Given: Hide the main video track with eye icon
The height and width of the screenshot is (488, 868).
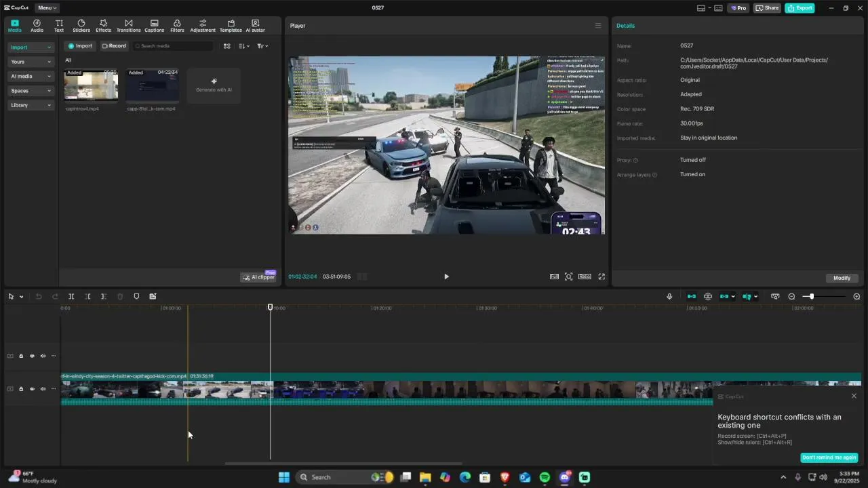Looking at the screenshot, I should coord(32,389).
